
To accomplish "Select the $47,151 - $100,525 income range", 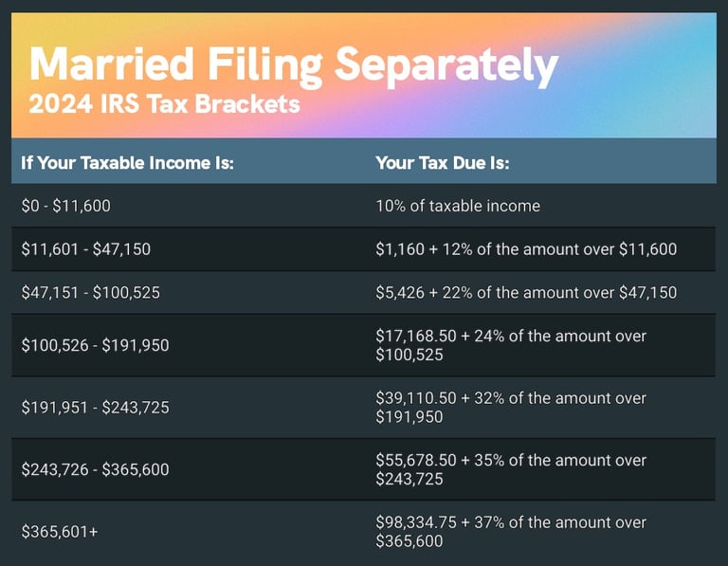I will click(x=91, y=293).
